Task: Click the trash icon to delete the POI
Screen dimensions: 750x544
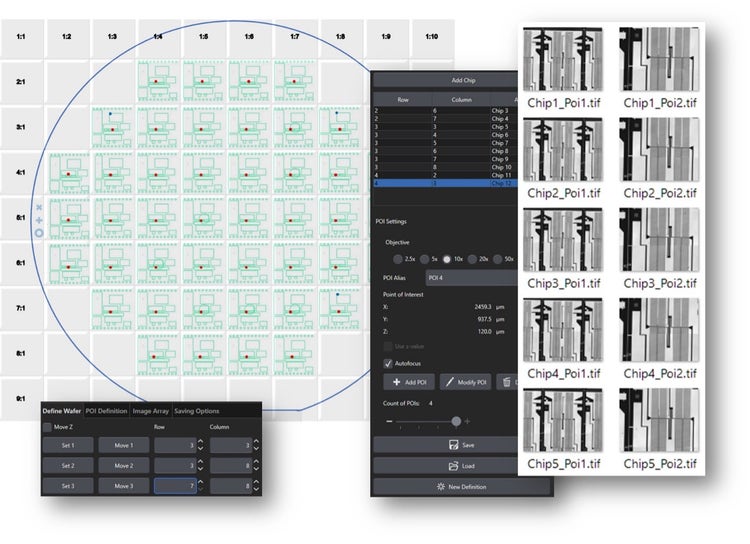Action: (x=509, y=383)
